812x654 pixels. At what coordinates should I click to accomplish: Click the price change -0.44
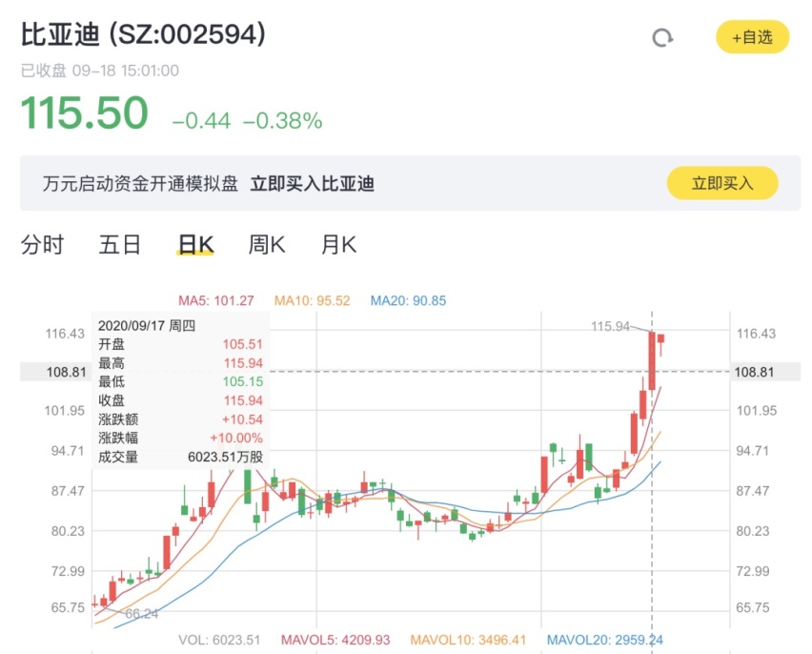[x=201, y=121]
